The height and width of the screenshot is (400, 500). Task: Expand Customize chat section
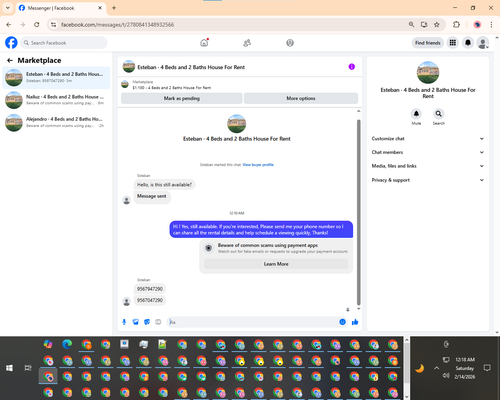[x=428, y=139]
